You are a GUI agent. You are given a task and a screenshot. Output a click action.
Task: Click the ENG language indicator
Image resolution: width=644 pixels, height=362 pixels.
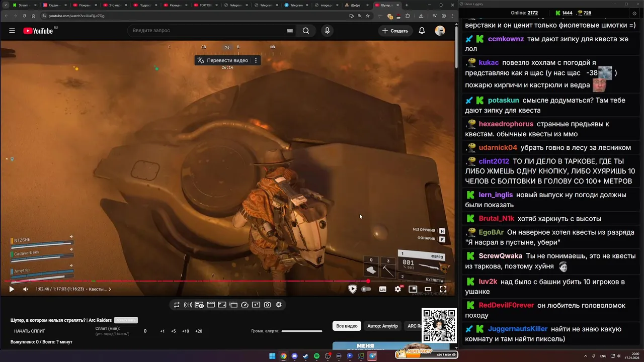pos(603,356)
